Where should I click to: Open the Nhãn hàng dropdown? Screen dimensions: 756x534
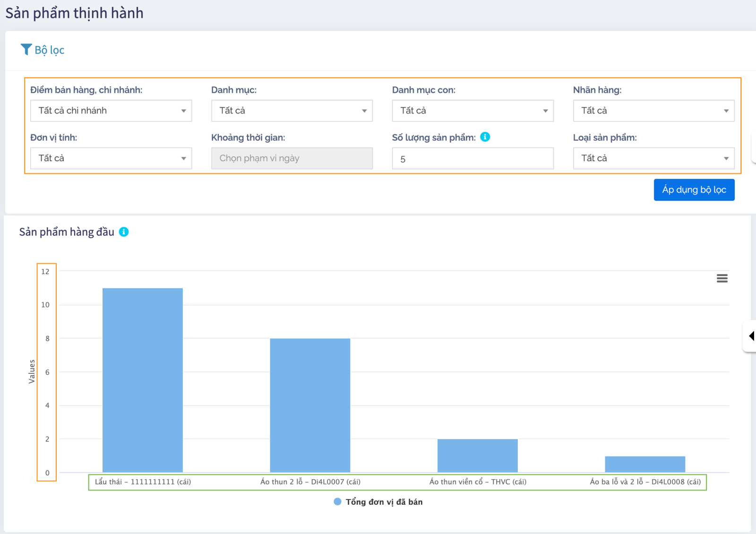[653, 111]
